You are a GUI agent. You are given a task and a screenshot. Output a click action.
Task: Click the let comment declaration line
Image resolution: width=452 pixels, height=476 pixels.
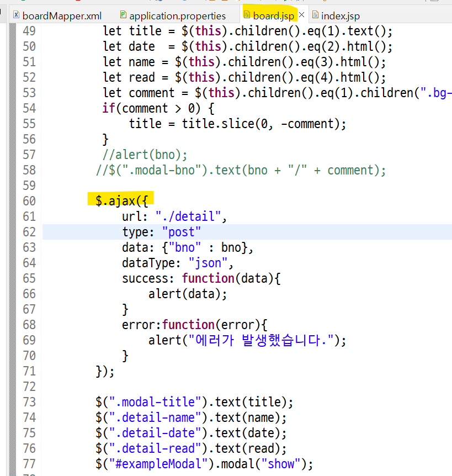coord(277,93)
